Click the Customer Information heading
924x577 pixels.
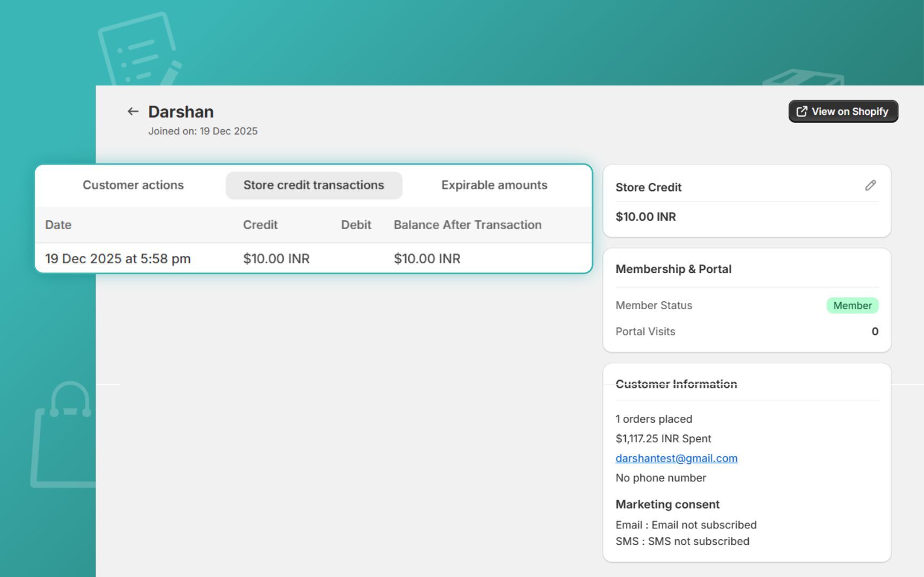coord(676,384)
